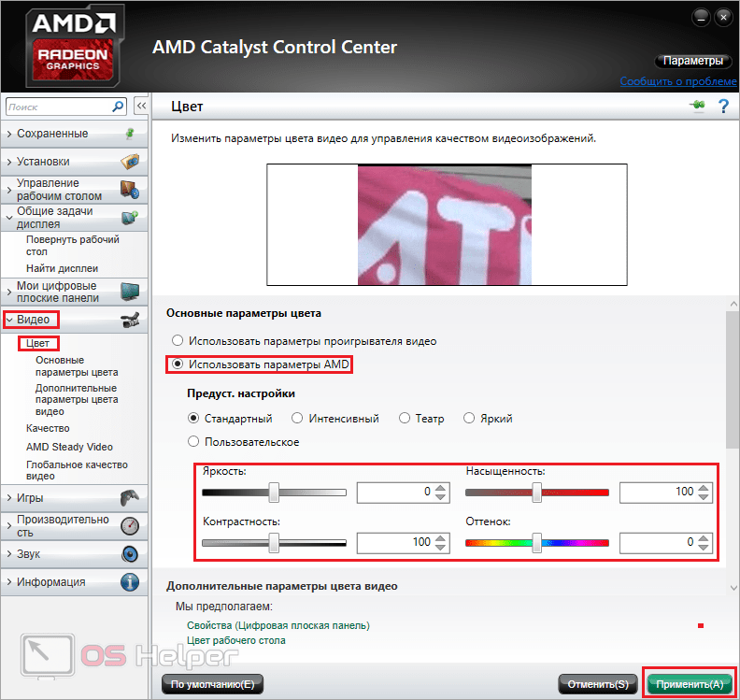Collapse sidebar with double-arrow button
This screenshot has height=700, width=740.
tap(141, 107)
